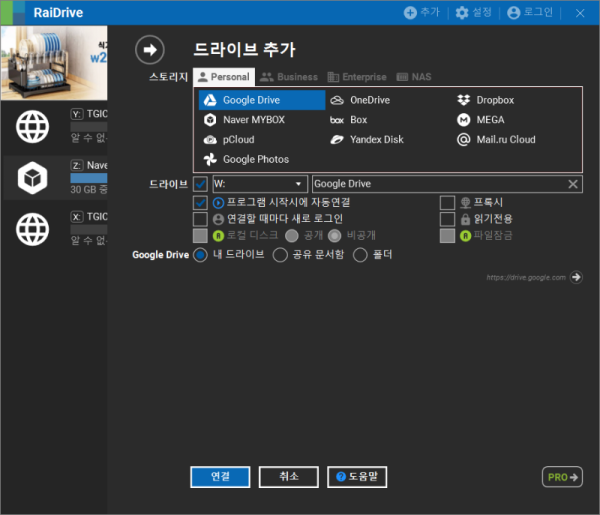Click the 취소 cancel button

289,477
